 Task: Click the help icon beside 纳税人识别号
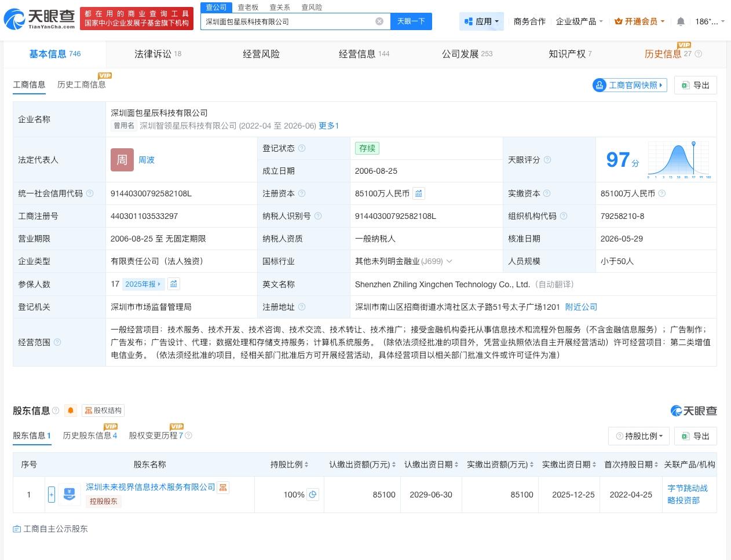318,216
